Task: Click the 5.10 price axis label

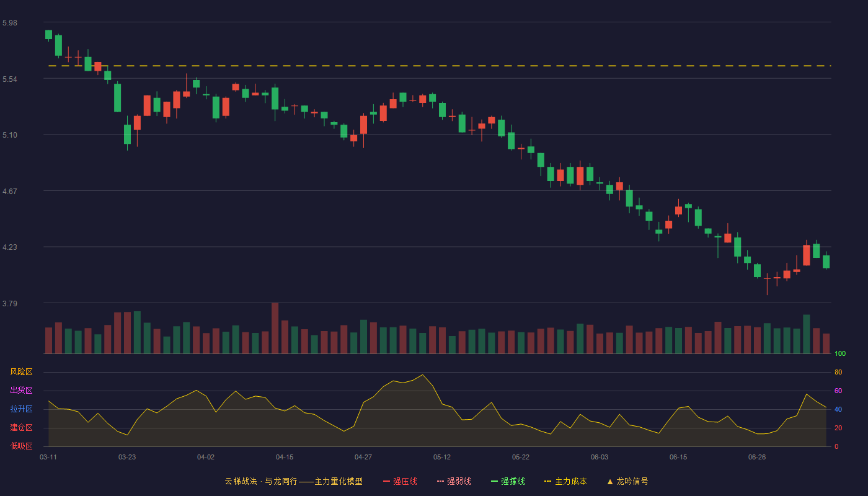Action: (x=10, y=135)
